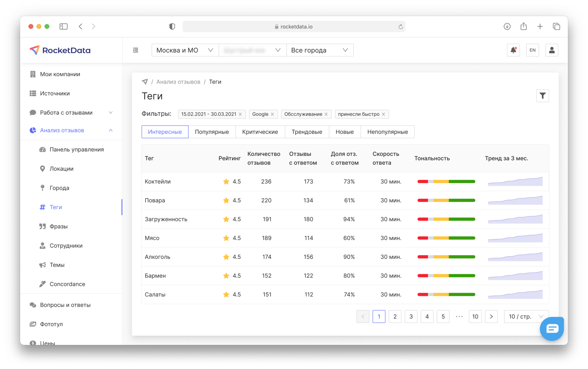Switch to the Непопулярные tab
This screenshot has height=369, width=588.
coord(387,132)
